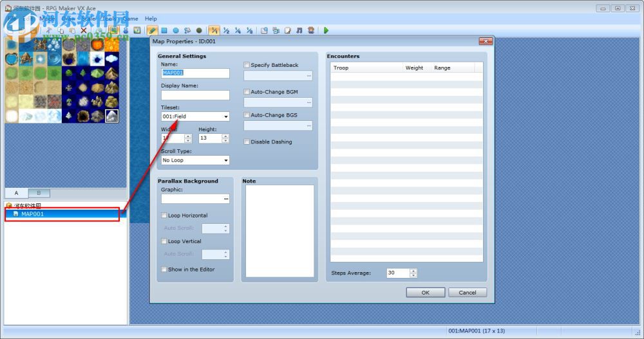This screenshot has width=644, height=339.
Task: Switch to Map editing mode icon
Action: coord(113,30)
